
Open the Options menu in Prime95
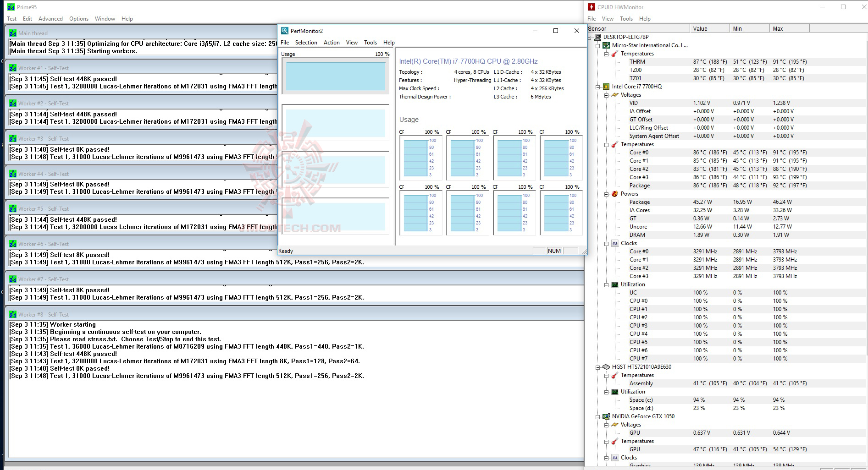[79, 19]
